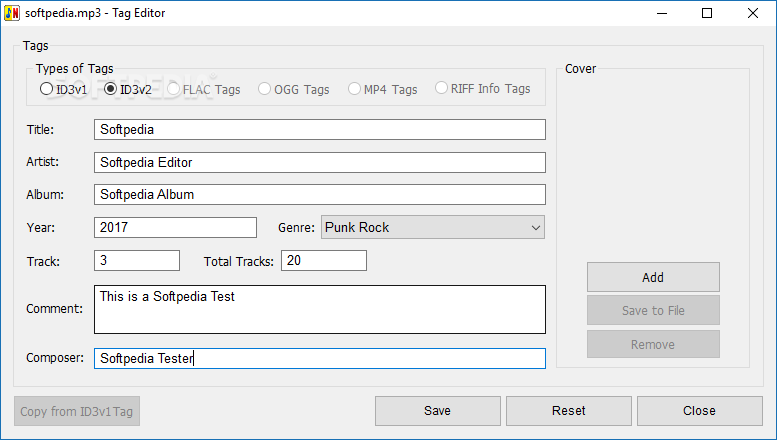Add a cover image

[653, 277]
